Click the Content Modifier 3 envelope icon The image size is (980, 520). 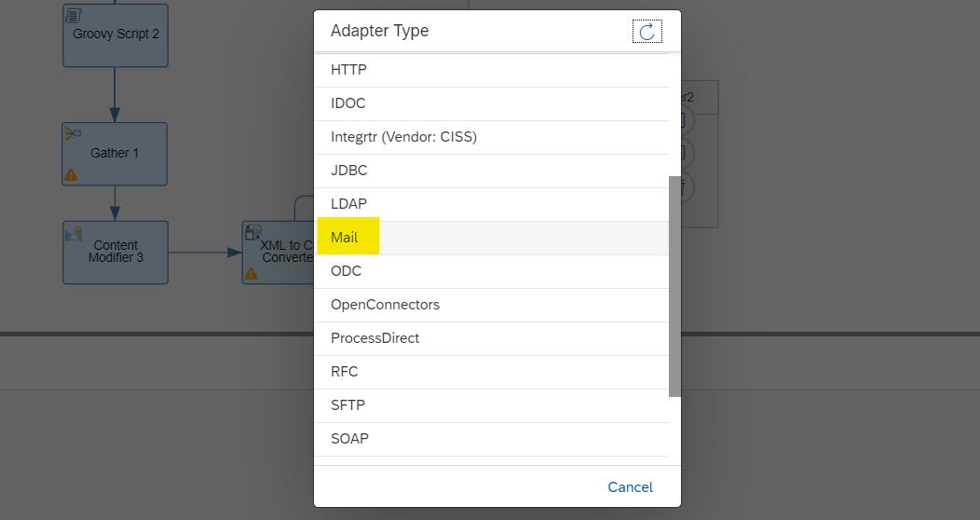click(74, 234)
